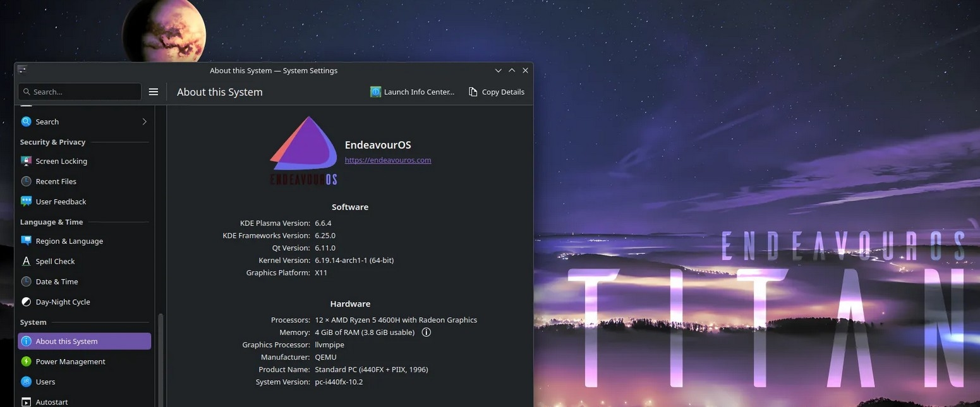Click the Screen Locking icon
This screenshot has width=980, height=407.
[x=26, y=161]
